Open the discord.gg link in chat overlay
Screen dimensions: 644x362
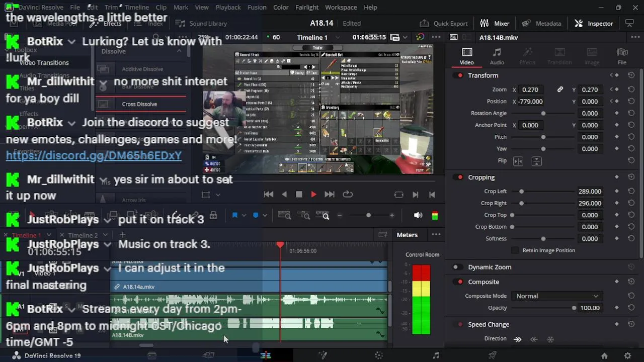94,155
